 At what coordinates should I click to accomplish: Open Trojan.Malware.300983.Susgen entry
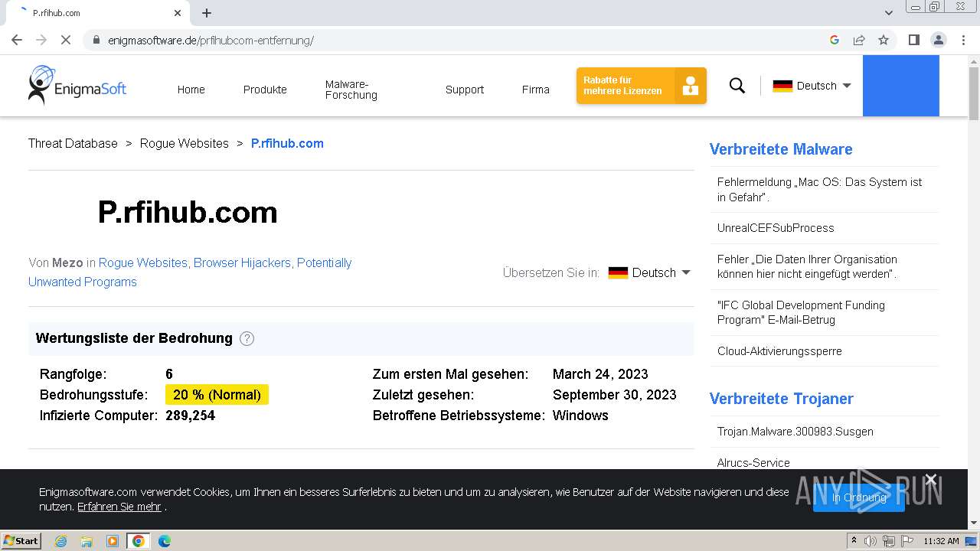795,432
